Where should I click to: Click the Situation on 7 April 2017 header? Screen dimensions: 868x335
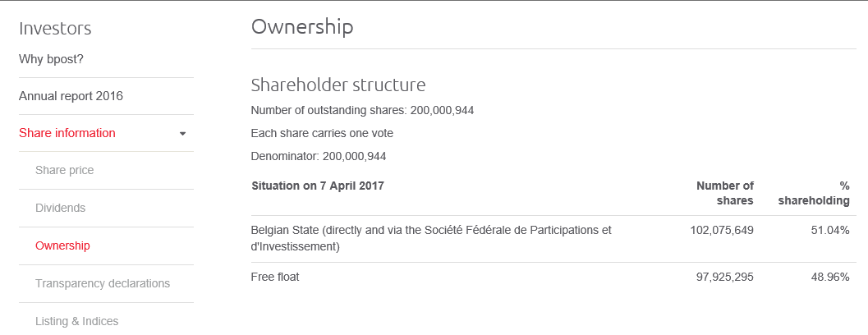[x=317, y=186]
